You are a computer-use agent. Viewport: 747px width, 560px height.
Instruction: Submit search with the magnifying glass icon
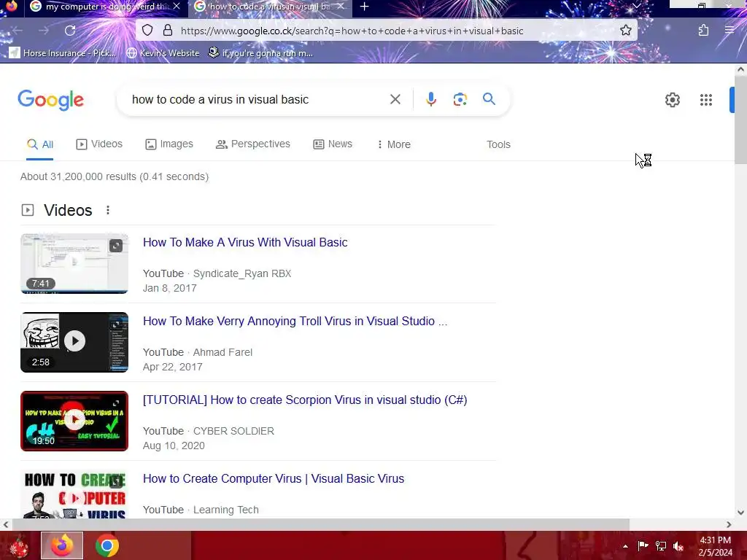(x=489, y=99)
